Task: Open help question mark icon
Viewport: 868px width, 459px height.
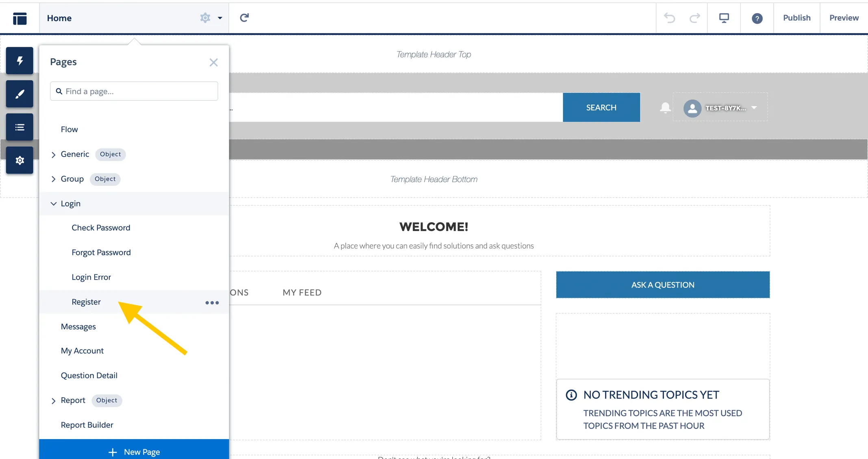Action: coord(757,18)
